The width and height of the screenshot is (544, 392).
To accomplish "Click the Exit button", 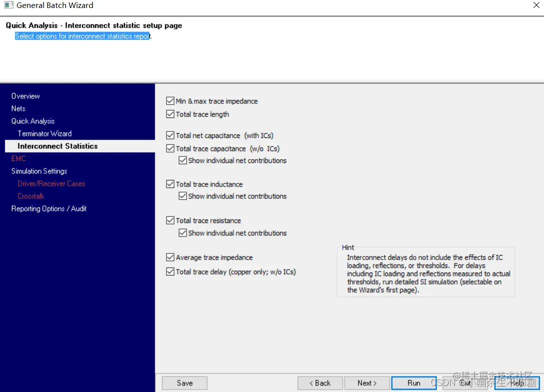I will [x=465, y=383].
